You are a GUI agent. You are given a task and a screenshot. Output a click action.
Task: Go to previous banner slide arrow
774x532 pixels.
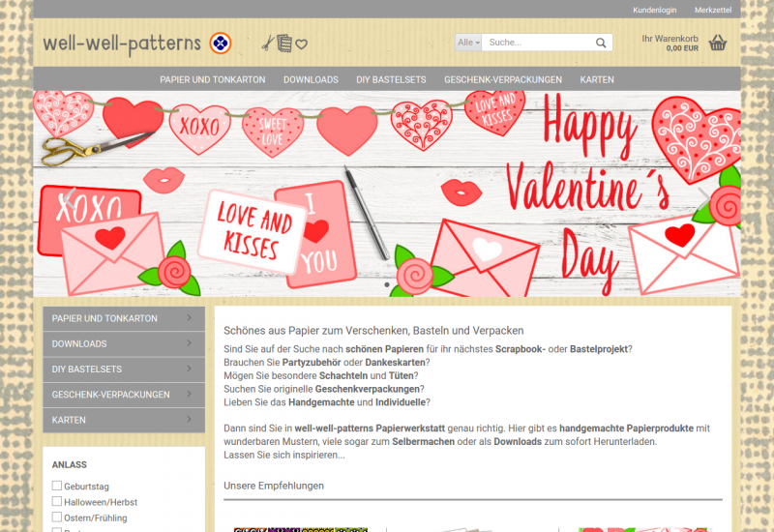tap(68, 196)
